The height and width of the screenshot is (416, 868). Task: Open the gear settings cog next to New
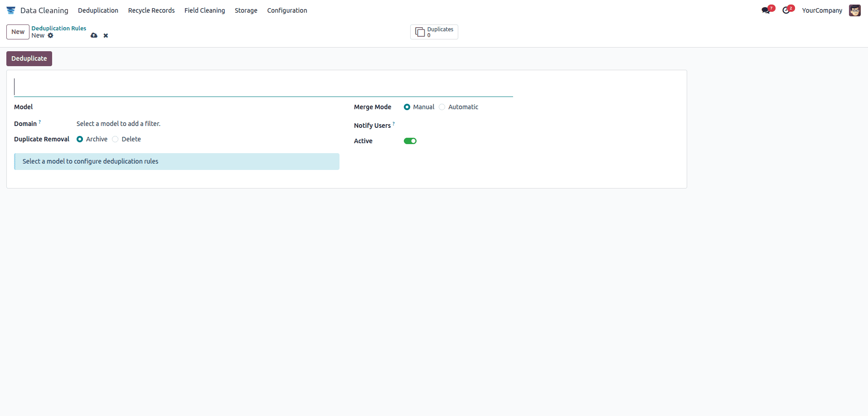(51, 35)
